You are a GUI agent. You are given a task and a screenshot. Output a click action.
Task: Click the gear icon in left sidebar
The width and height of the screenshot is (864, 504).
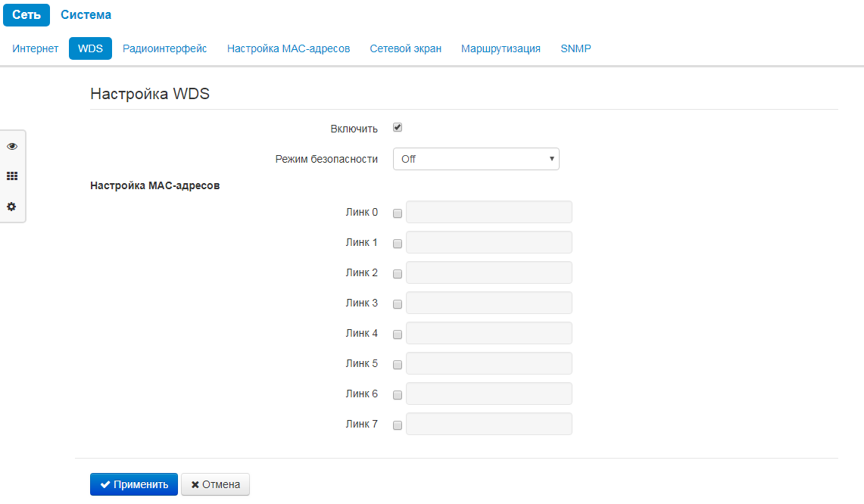click(12, 207)
